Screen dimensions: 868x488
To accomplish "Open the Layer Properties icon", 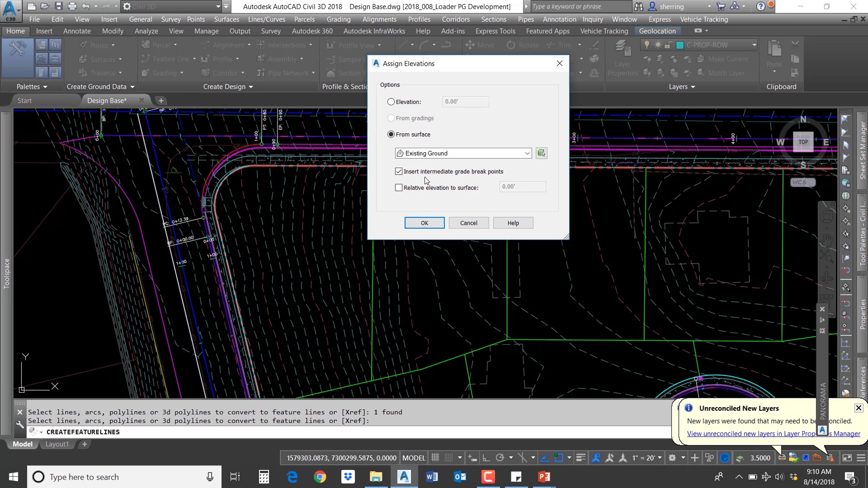I will pos(622,49).
